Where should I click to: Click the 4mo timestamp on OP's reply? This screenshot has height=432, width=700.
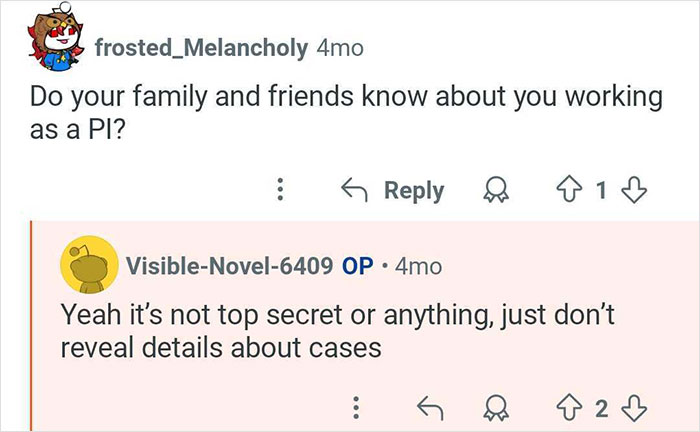[x=417, y=267]
